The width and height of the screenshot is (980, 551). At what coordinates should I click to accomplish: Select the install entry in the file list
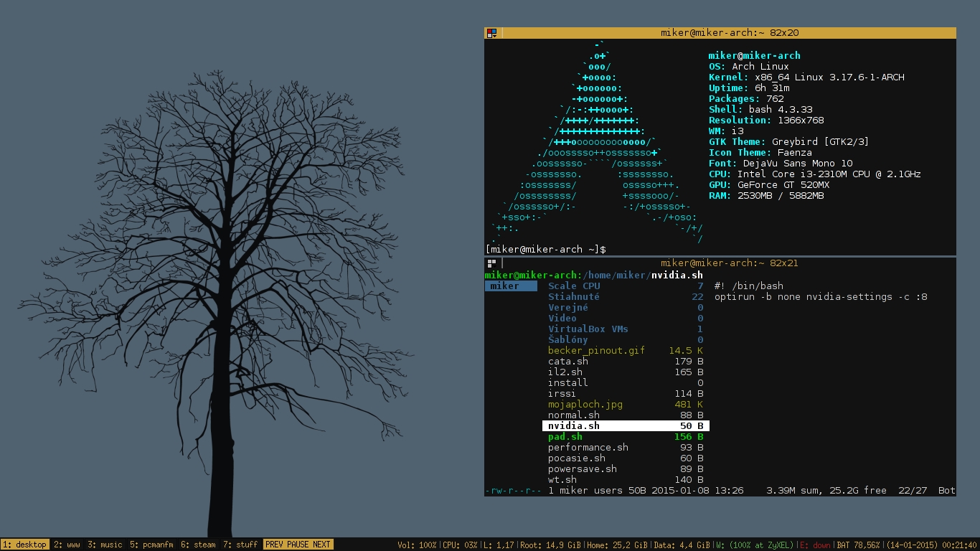[x=626, y=383]
